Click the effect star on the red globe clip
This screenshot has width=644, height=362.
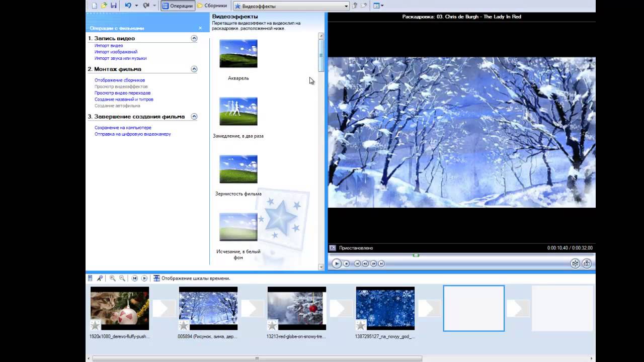coord(273,325)
